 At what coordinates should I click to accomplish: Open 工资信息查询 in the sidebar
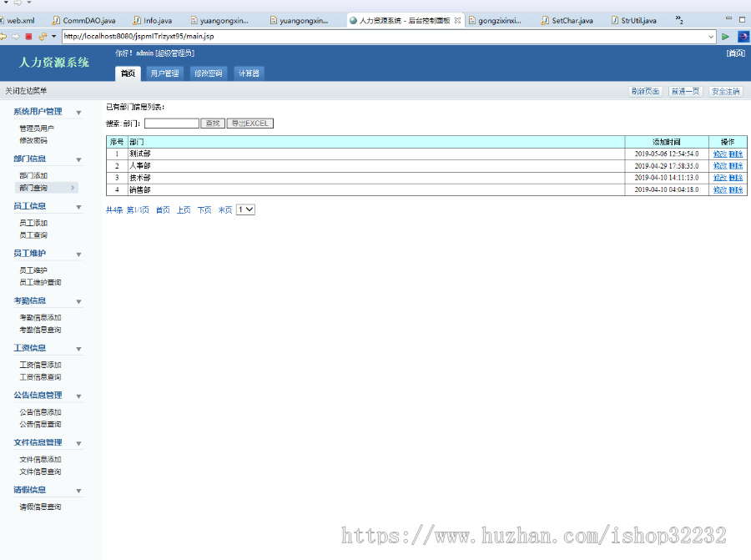[40, 377]
